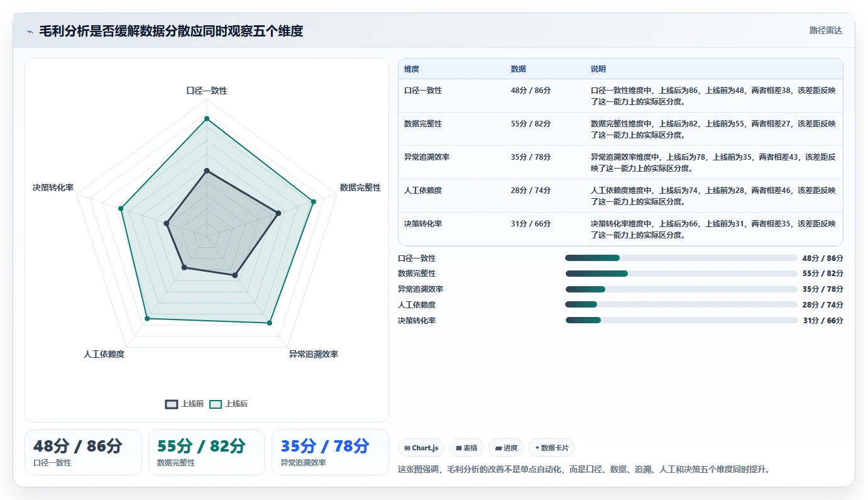Select the 55分 / 82分 数据完整性 data card
Screen dimensions: 868x500
[206, 452]
